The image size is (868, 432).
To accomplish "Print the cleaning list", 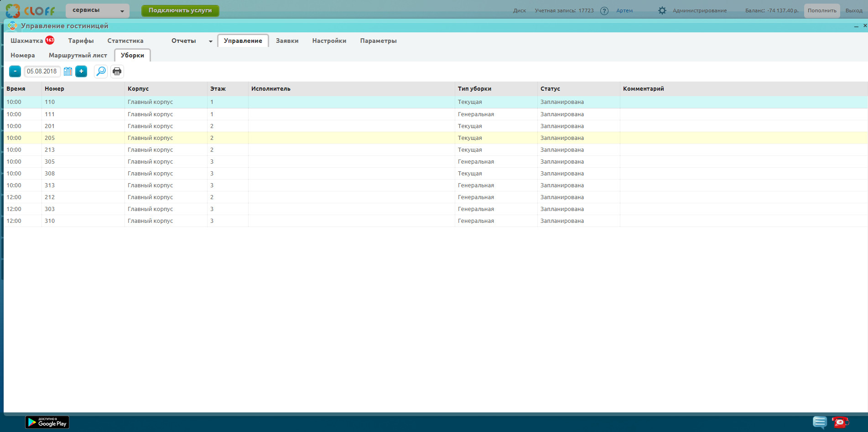I will tap(117, 71).
